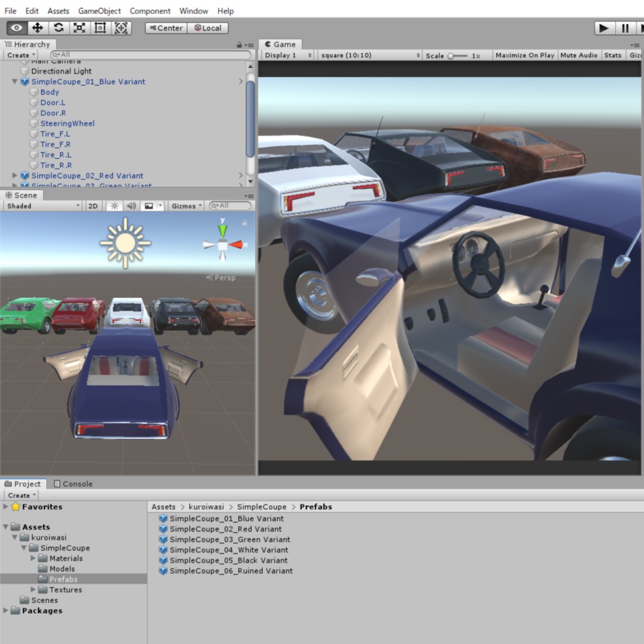644x644 pixels.
Task: Select Directional Light in Hierarchy
Action: coord(61,71)
